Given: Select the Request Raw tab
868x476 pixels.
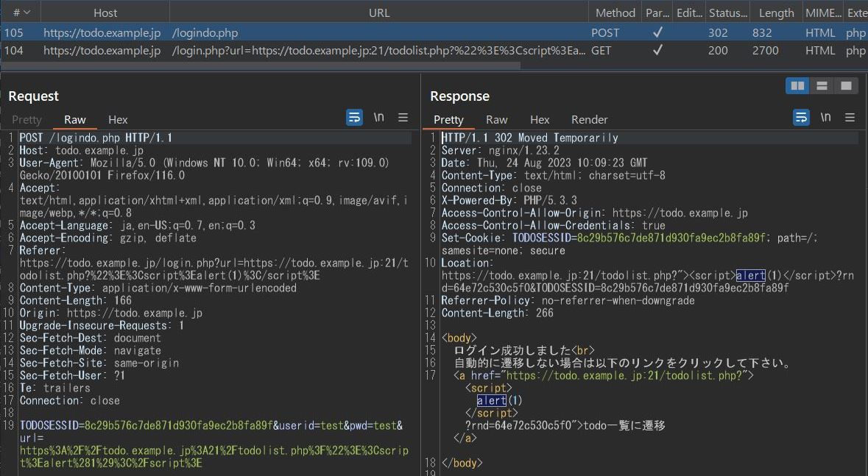Looking at the screenshot, I should tap(75, 120).
